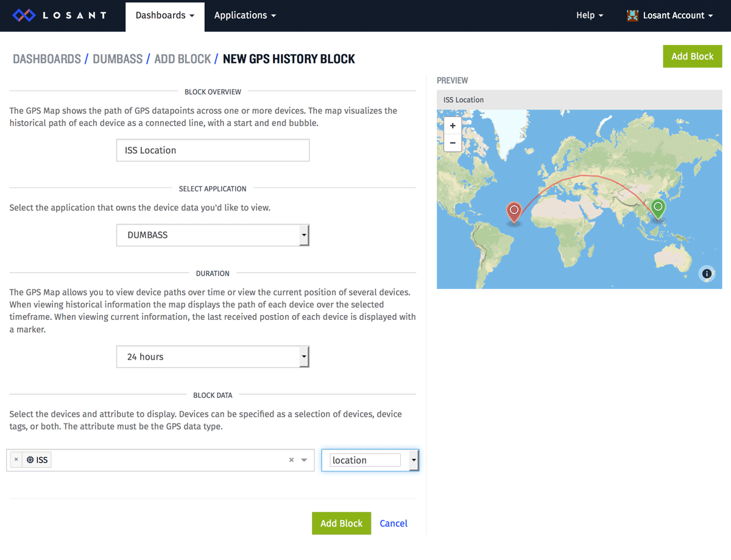Open the 24 hours duration dropdown
Viewport: 731px width, 560px height.
(213, 357)
